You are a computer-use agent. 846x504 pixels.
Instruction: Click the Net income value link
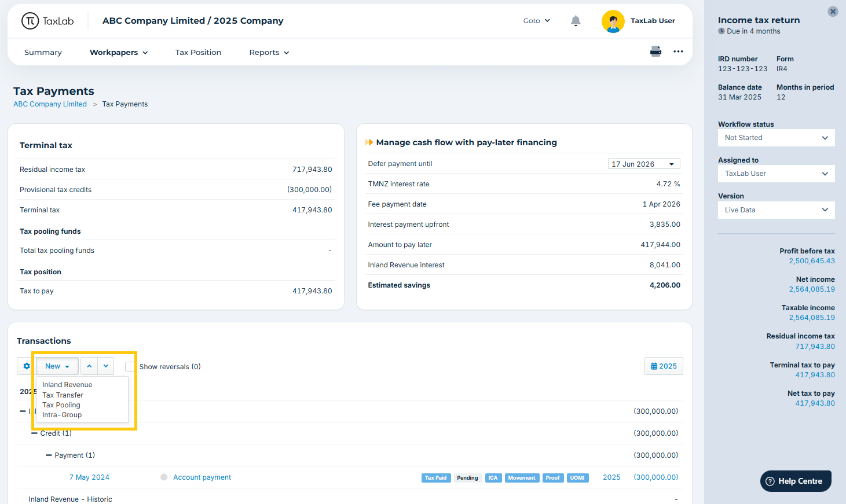[x=812, y=289]
